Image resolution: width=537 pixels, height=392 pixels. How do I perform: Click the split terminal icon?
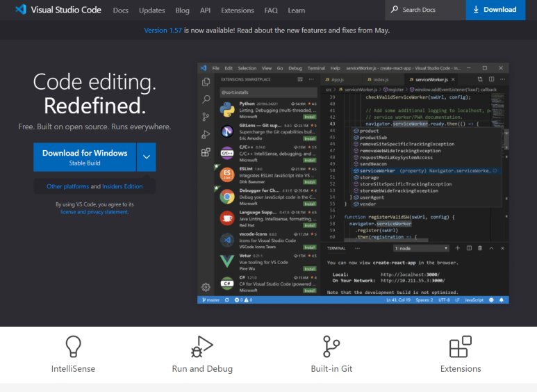pyautogui.click(x=469, y=248)
